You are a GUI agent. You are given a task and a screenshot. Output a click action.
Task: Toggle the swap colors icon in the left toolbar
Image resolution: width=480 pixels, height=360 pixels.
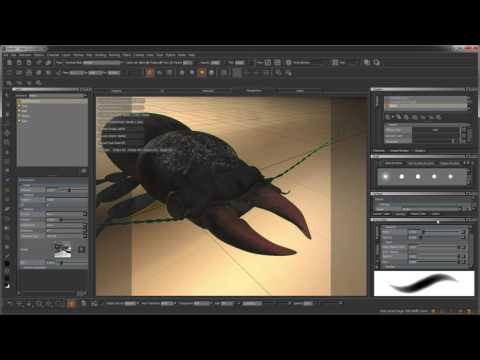[7, 286]
